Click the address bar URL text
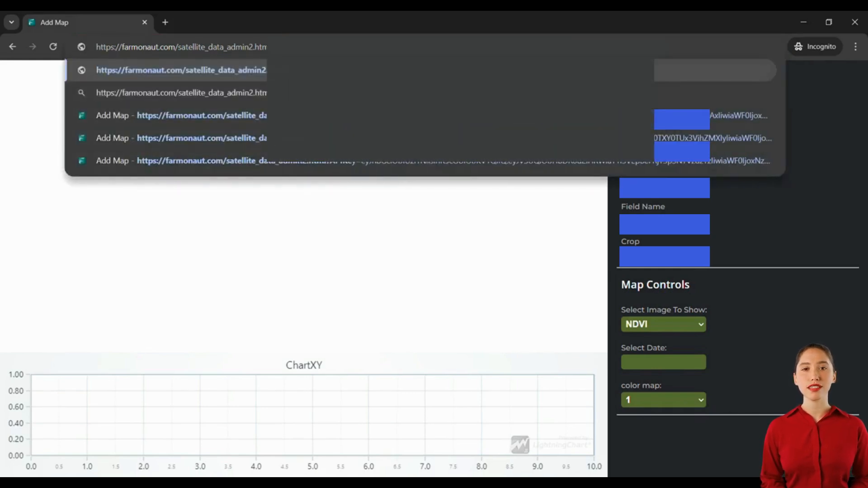This screenshot has height=488, width=868. point(181,47)
